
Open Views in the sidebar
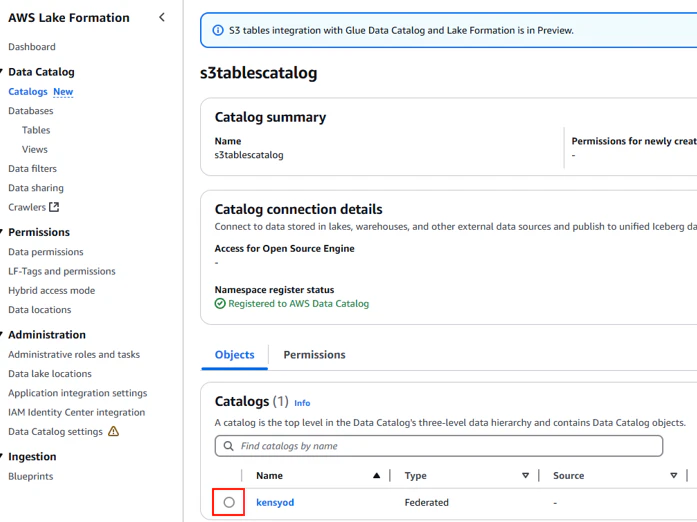(35, 149)
